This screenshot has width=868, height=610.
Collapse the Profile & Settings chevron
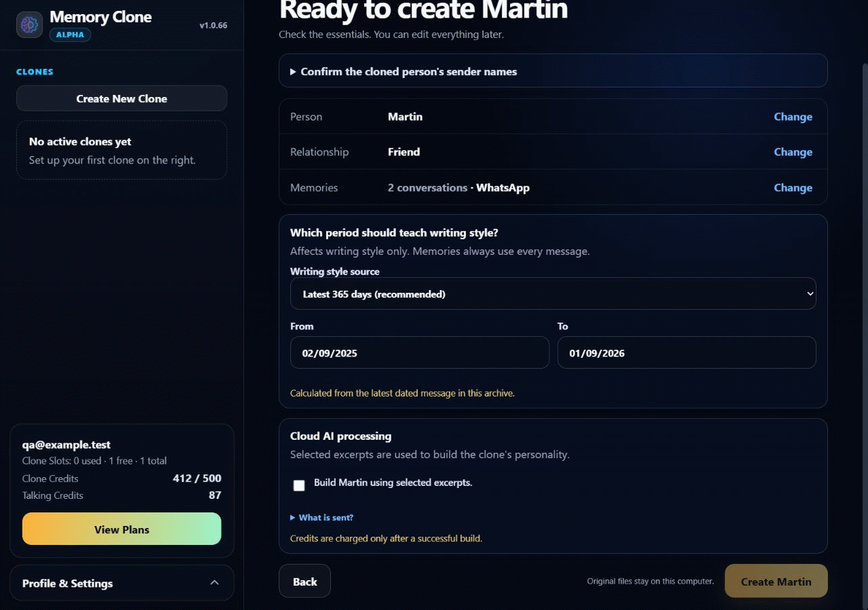(214, 583)
